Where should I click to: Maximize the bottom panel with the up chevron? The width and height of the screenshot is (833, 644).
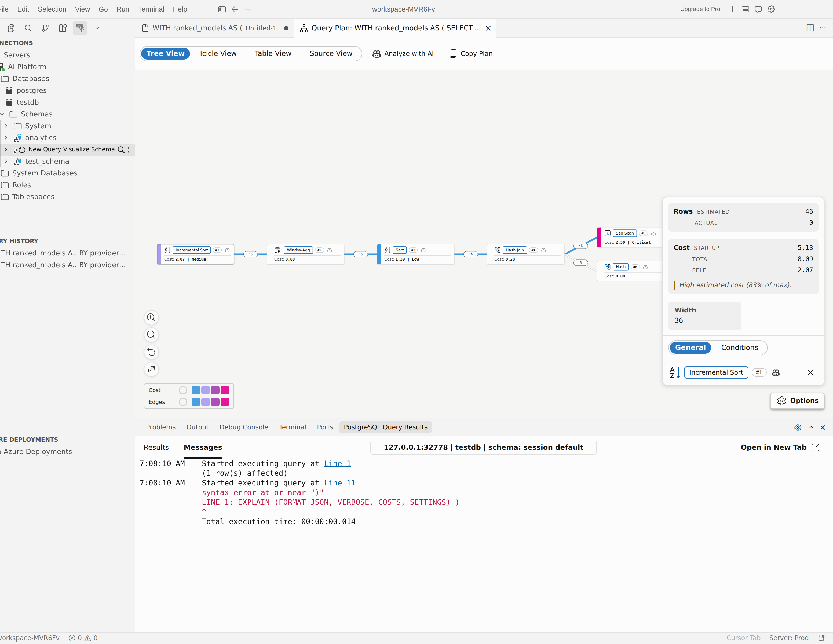click(x=811, y=427)
